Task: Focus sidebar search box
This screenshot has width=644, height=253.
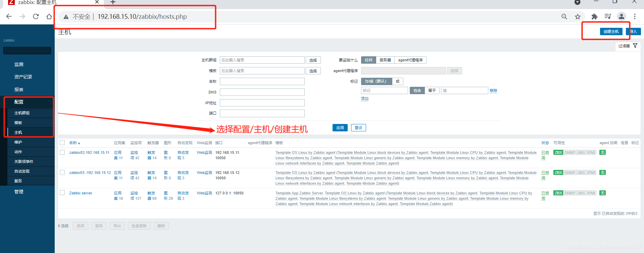Action: pyautogui.click(x=27, y=51)
